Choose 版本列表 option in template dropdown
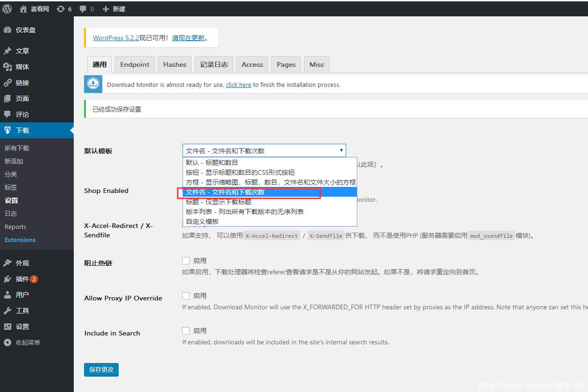The image size is (588, 392). 244,212
